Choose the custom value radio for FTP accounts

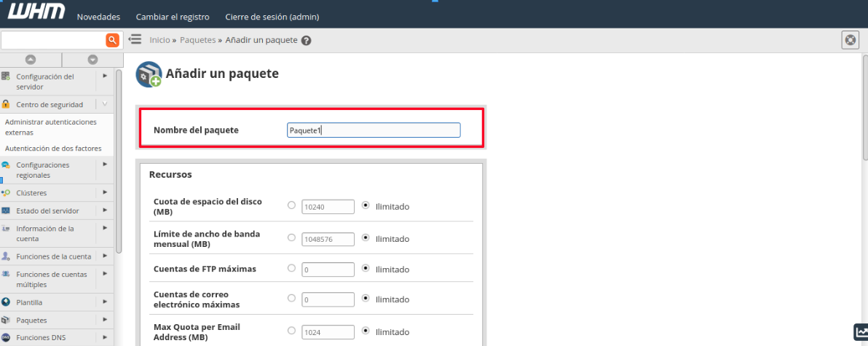click(292, 268)
